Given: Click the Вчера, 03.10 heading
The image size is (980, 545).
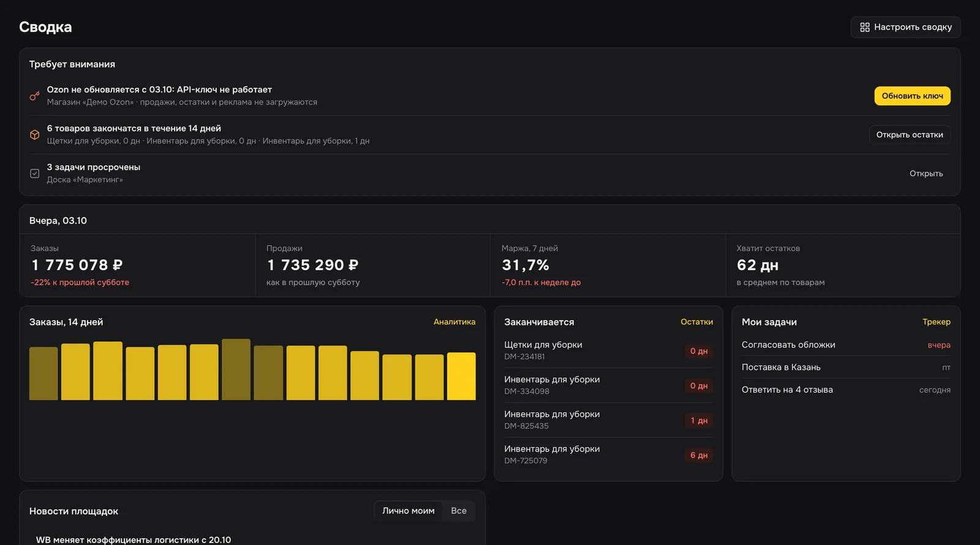Looking at the screenshot, I should [x=58, y=220].
